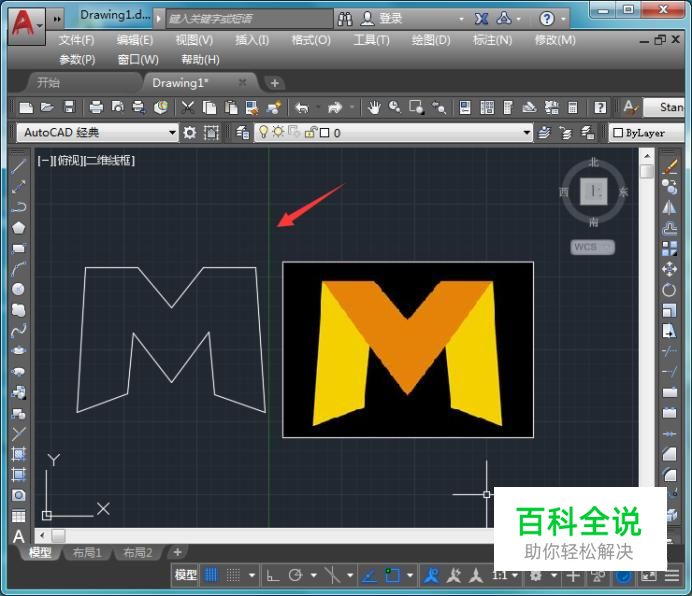Open the 文件(F) menu
The height and width of the screenshot is (596, 692).
[77, 40]
